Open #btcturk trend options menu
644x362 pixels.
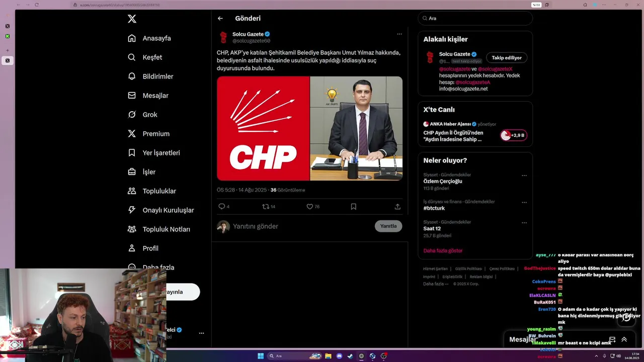point(524,203)
